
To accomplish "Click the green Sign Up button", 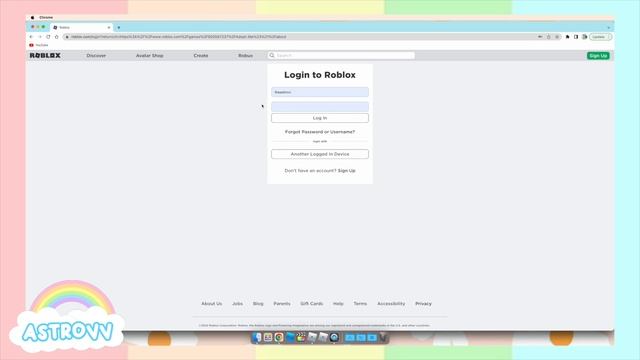I will point(598,56).
